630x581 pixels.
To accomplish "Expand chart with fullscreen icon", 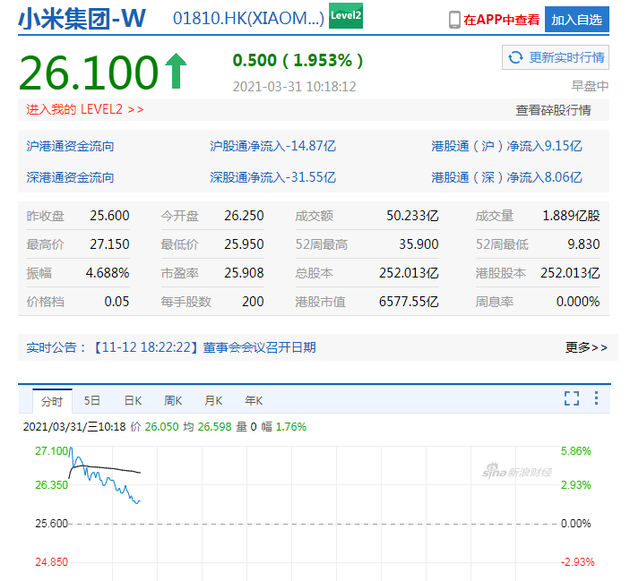I will coord(571,398).
